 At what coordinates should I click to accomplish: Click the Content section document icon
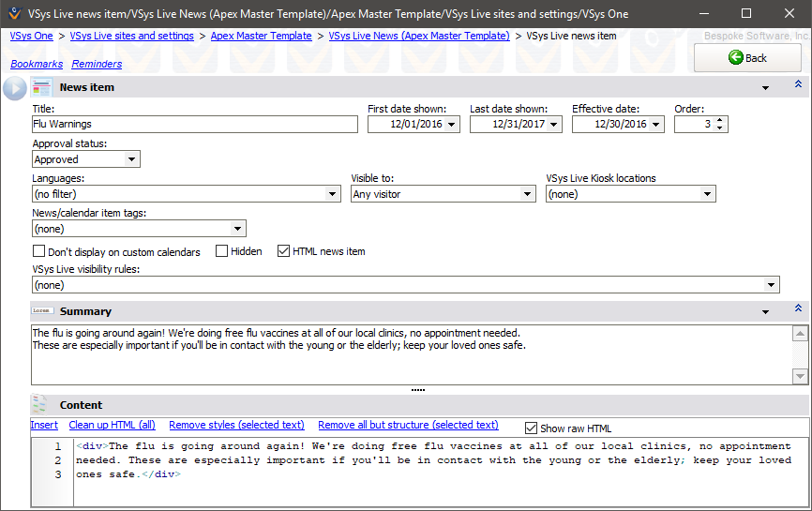(39, 405)
